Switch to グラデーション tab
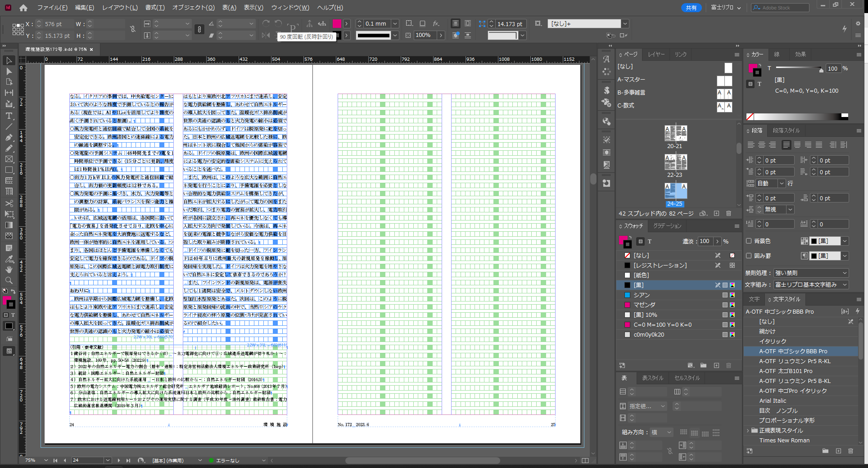Viewport: 868px width, 468px height. click(667, 226)
